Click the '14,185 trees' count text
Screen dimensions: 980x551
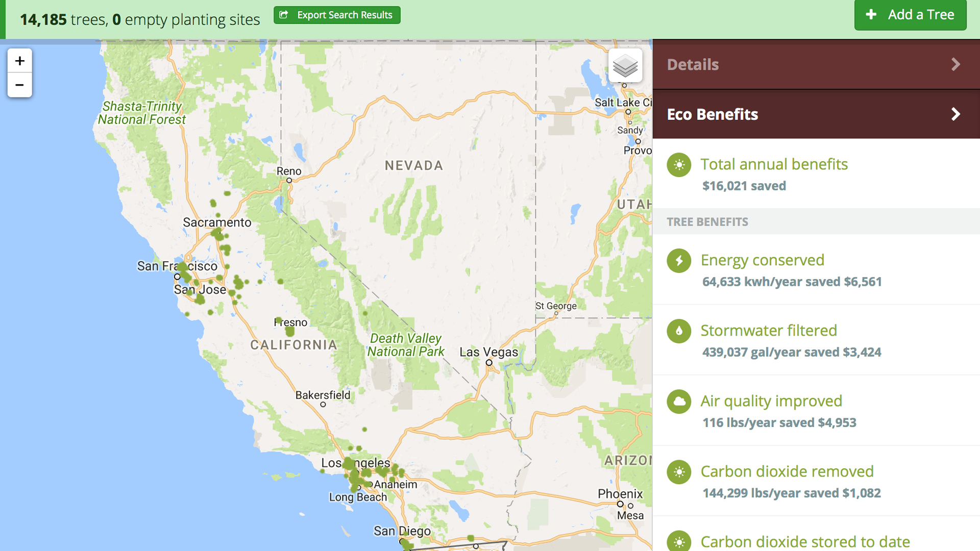pyautogui.click(x=63, y=19)
